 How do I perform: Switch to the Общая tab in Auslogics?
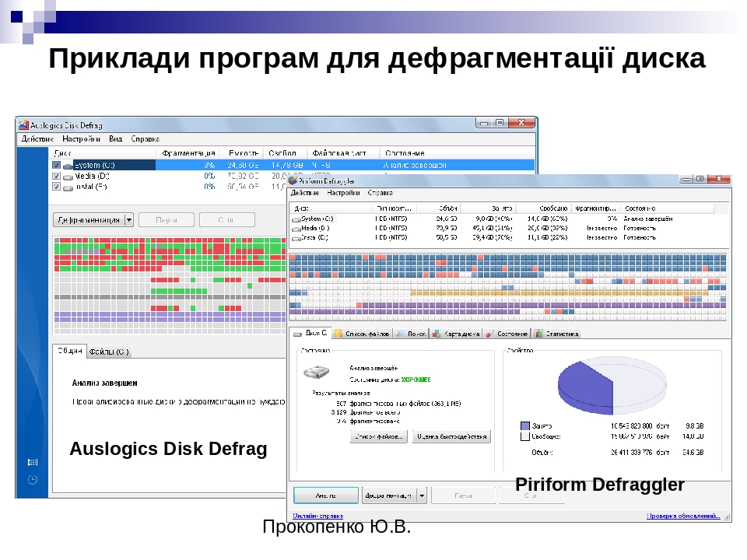(x=70, y=351)
